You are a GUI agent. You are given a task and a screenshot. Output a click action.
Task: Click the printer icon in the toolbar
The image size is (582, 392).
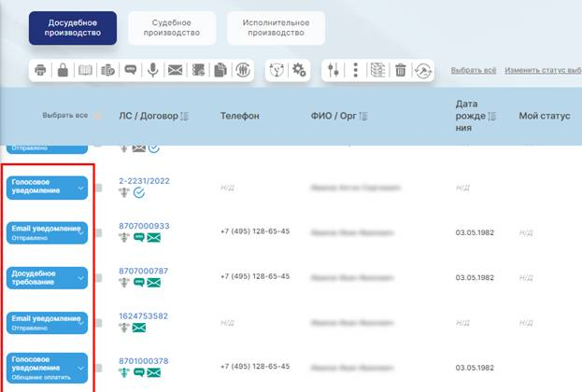[40, 70]
